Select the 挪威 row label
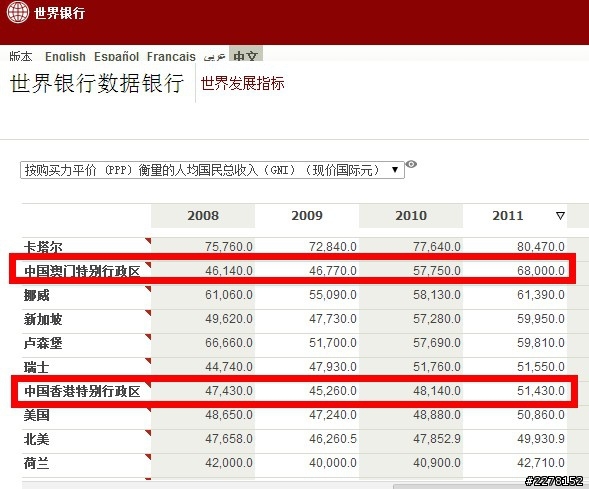The width and height of the screenshot is (589, 489). coord(36,295)
